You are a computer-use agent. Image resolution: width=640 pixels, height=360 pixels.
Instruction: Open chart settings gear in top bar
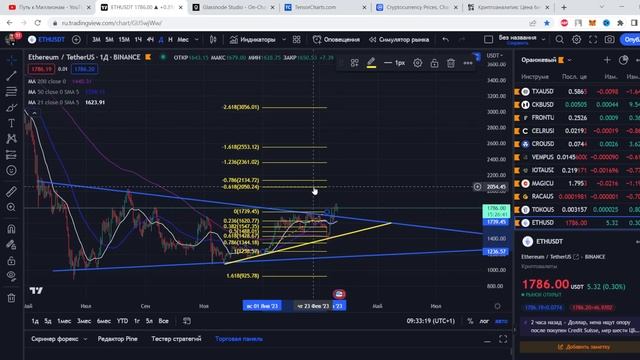coord(576,40)
